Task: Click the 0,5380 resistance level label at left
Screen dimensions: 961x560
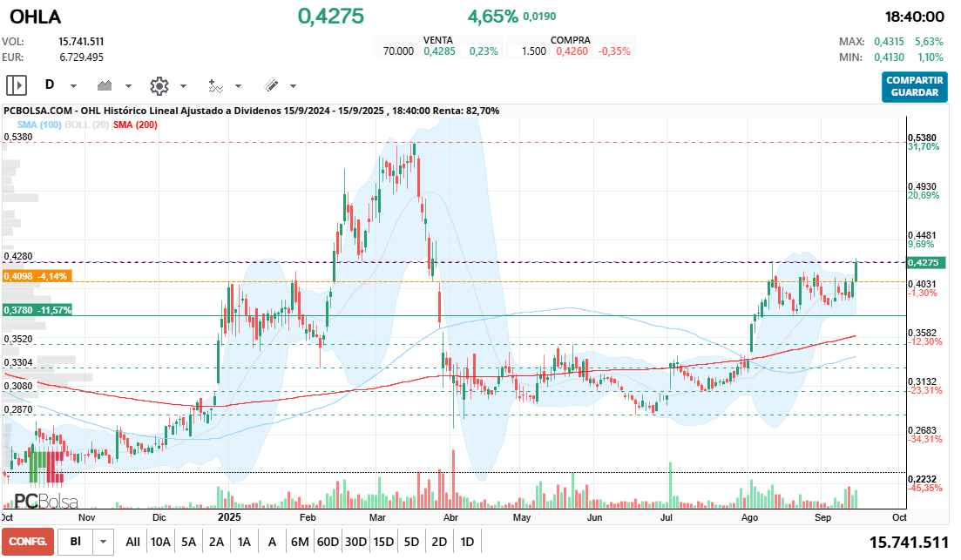Action: (x=17, y=138)
